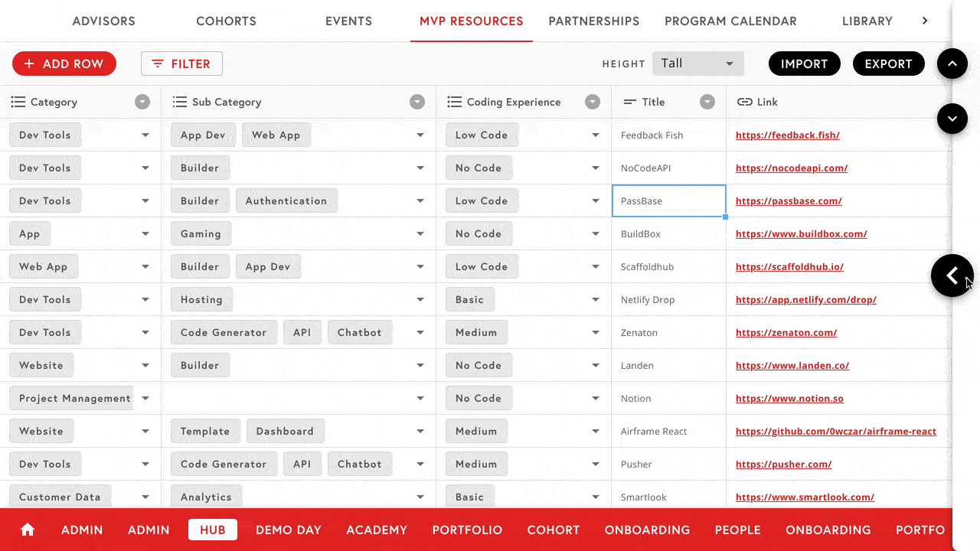Open the nocodeapi.com link
The image size is (980, 551).
coord(792,168)
